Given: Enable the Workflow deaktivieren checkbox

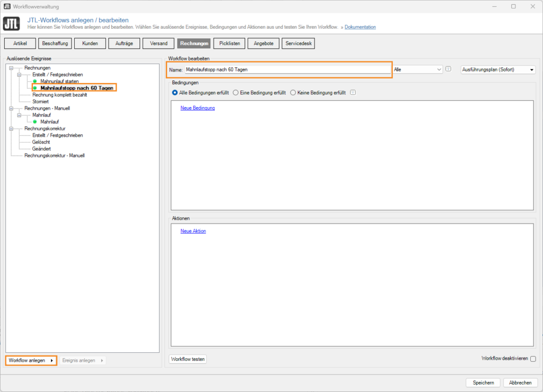Looking at the screenshot, I should [x=532, y=359].
